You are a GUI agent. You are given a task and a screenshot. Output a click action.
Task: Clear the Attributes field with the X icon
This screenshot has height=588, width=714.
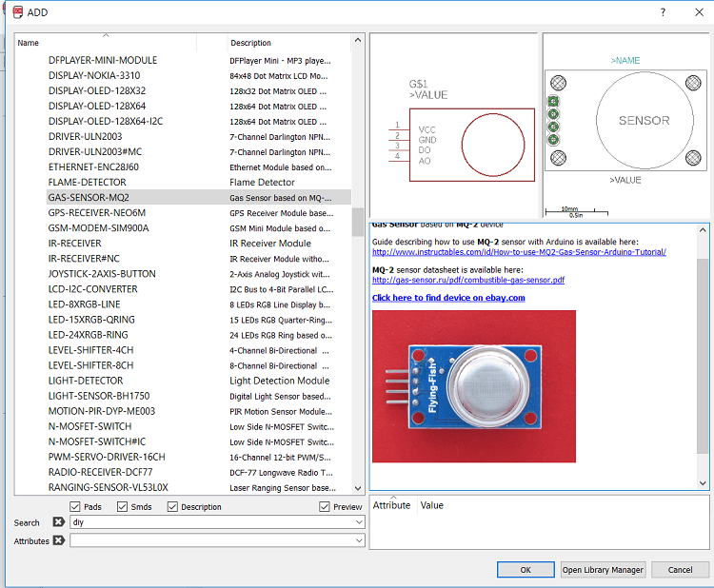point(58,540)
